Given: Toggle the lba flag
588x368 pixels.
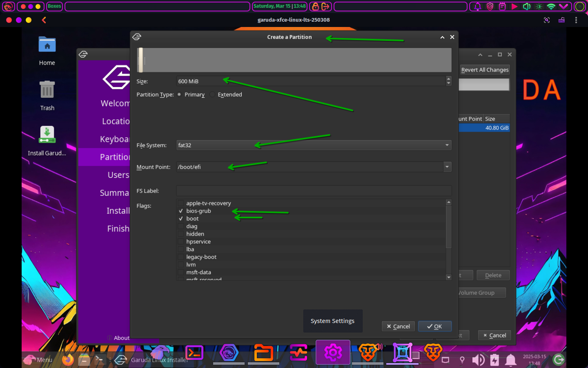Looking at the screenshot, I should [181, 249].
